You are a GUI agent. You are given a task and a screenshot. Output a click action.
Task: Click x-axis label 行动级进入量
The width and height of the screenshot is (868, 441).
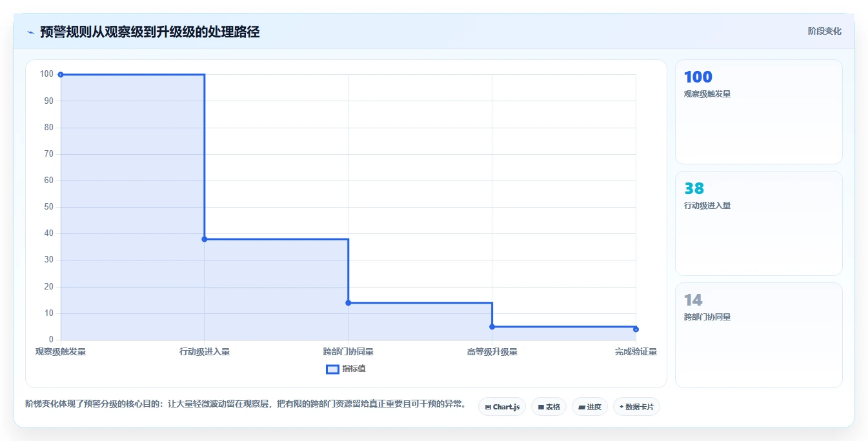pos(205,351)
